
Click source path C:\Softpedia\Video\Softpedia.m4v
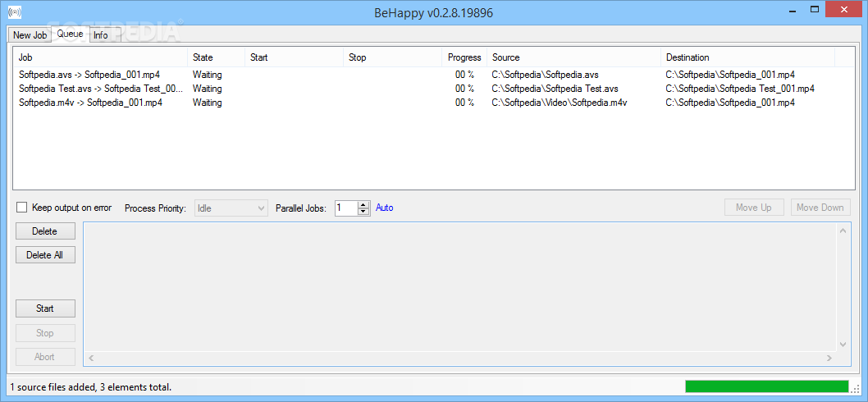coord(559,102)
